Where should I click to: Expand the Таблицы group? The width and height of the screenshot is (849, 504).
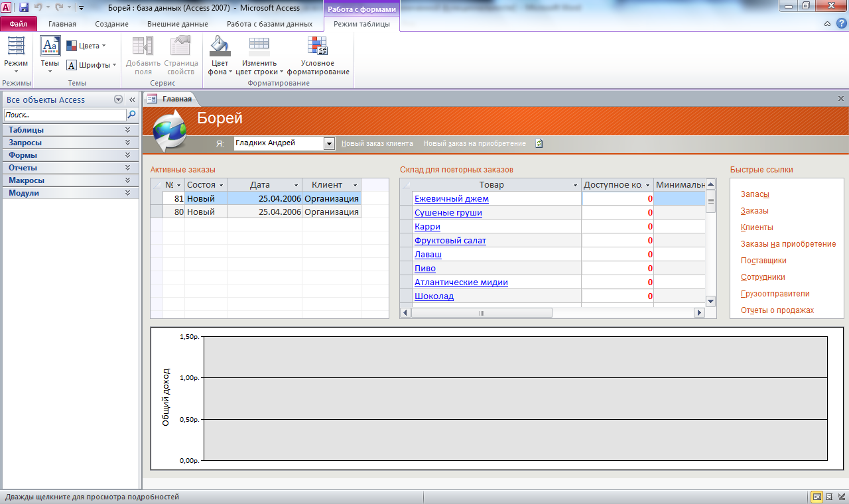(70, 130)
